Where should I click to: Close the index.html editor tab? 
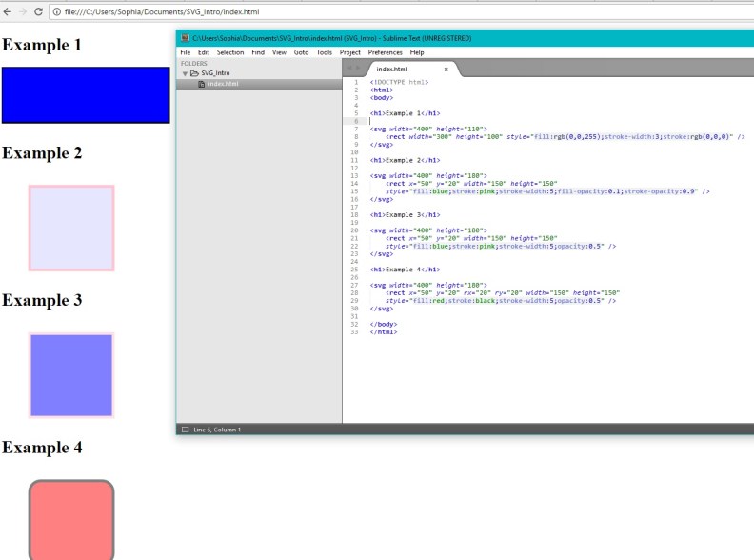tap(446, 70)
